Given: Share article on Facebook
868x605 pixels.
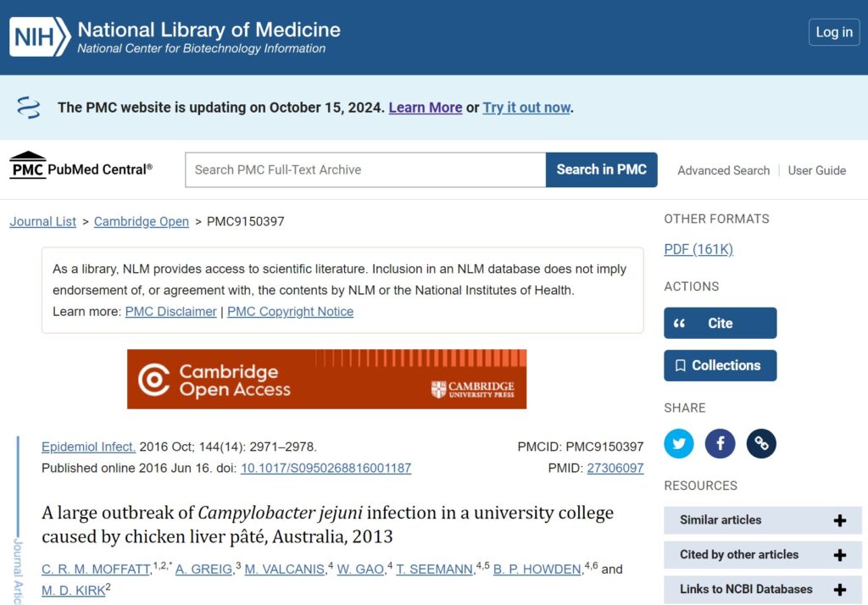Looking at the screenshot, I should pyautogui.click(x=720, y=443).
